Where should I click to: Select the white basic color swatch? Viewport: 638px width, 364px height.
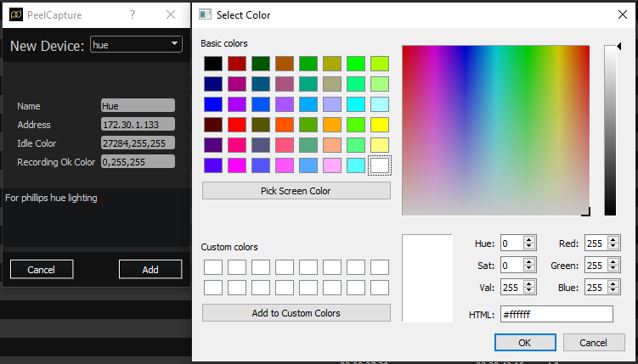point(380,165)
